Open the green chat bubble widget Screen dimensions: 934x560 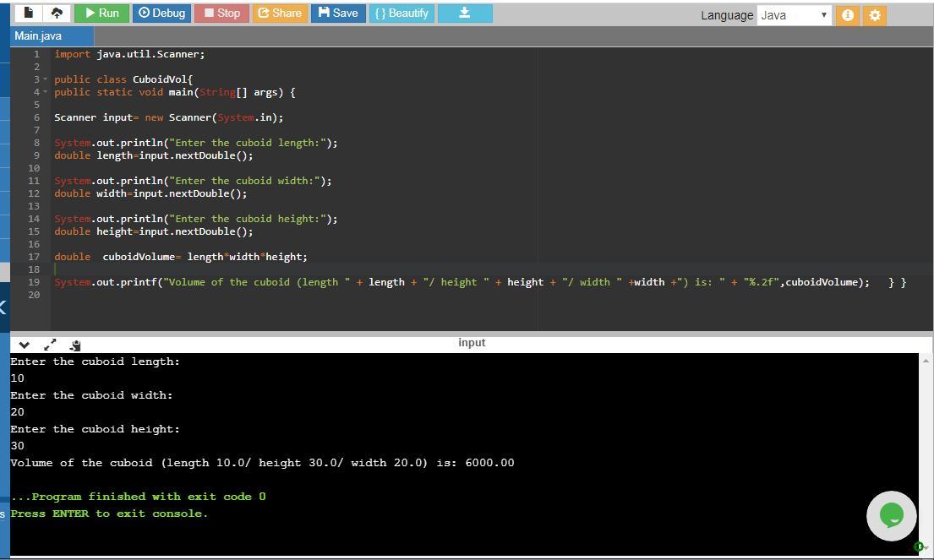point(891,515)
